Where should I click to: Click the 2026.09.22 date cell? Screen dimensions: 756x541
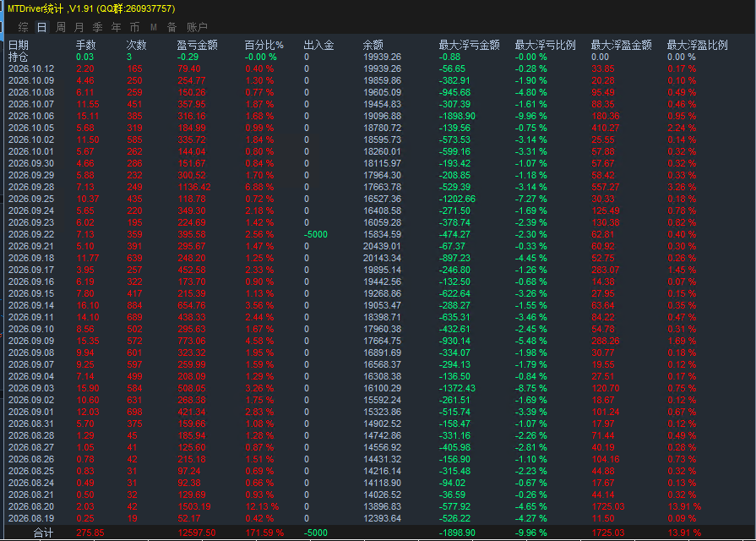click(x=31, y=234)
